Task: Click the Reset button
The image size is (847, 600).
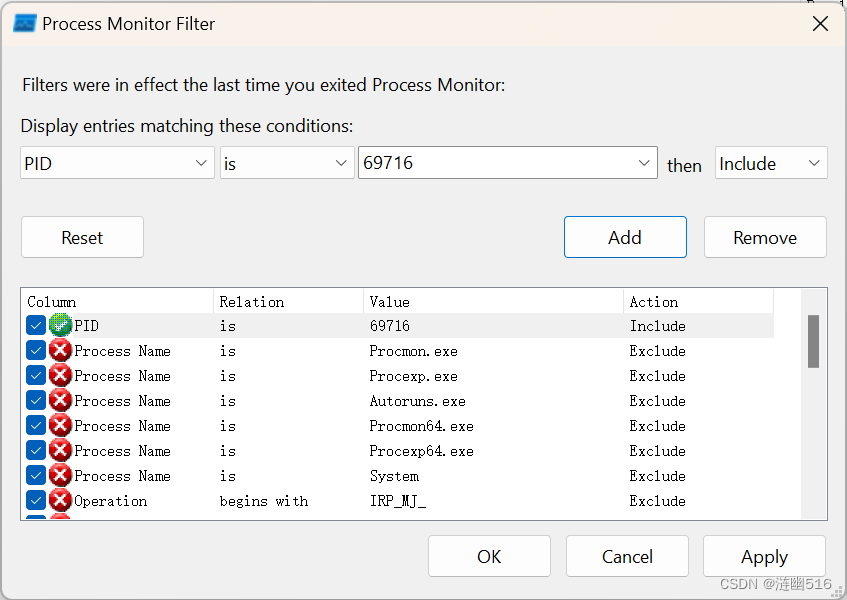Action: coord(82,237)
